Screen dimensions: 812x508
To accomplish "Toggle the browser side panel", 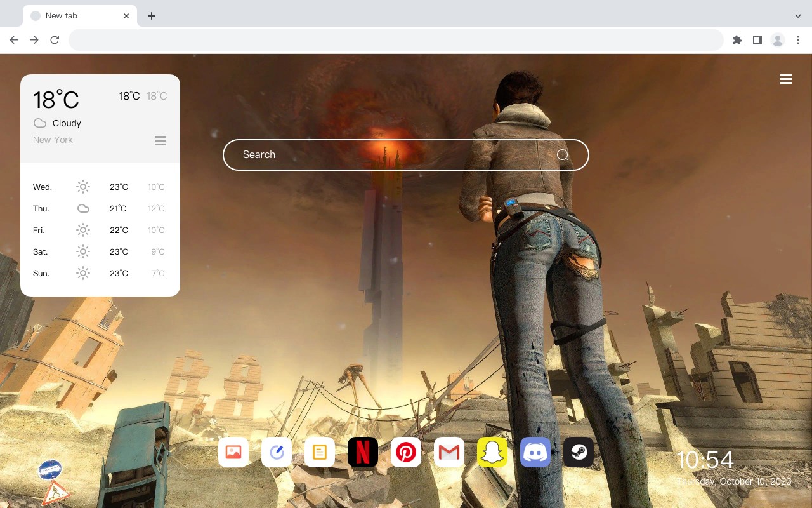I will [x=757, y=40].
